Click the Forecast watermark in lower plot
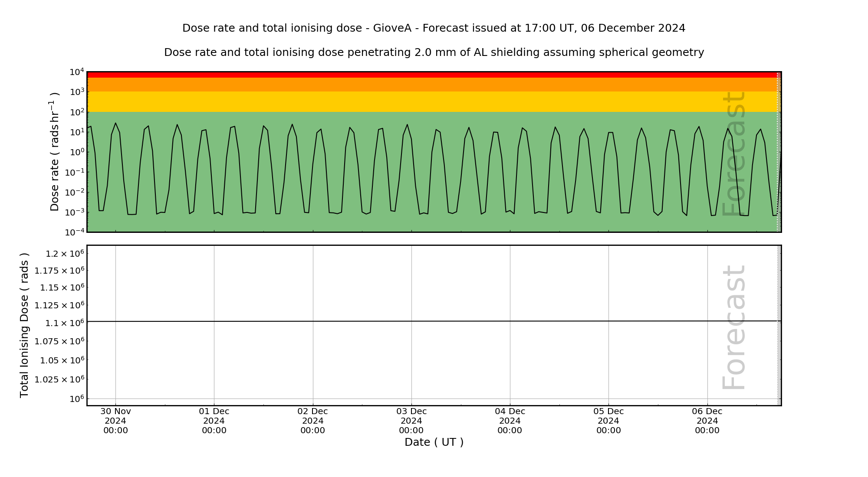The image size is (868, 477). coord(734,327)
